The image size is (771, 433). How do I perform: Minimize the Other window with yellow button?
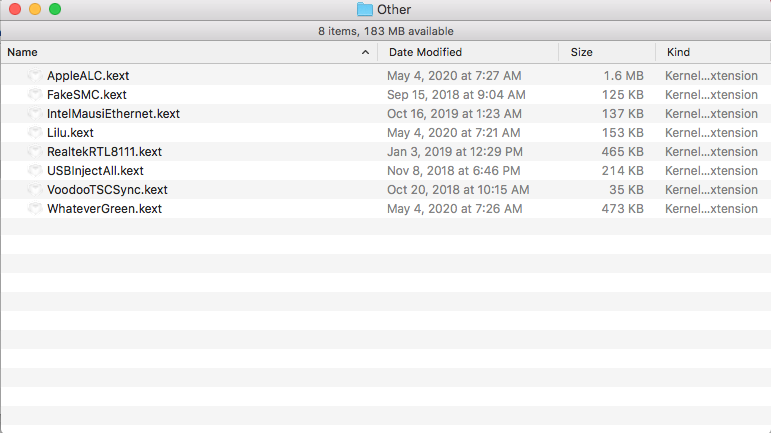click(x=35, y=9)
